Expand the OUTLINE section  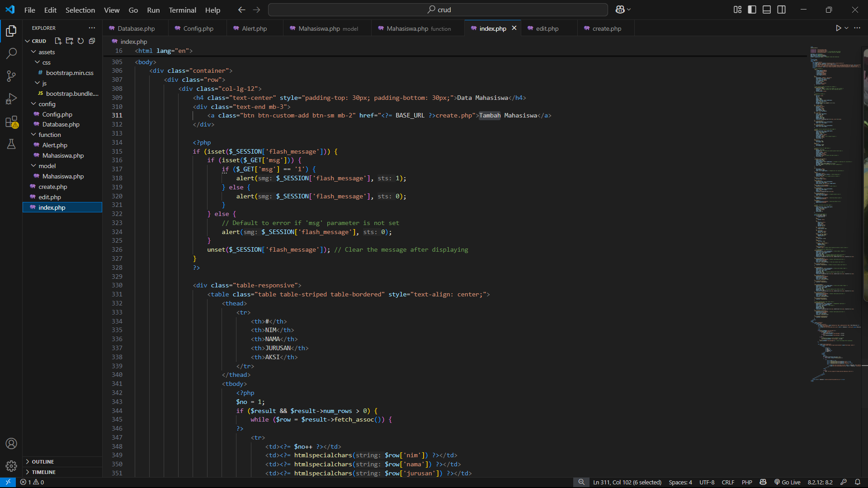pyautogui.click(x=43, y=462)
